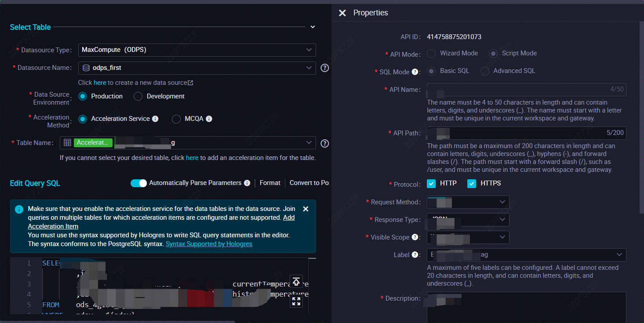644x323 pixels.
Task: Open Visible Scope dropdown
Action: (468, 237)
